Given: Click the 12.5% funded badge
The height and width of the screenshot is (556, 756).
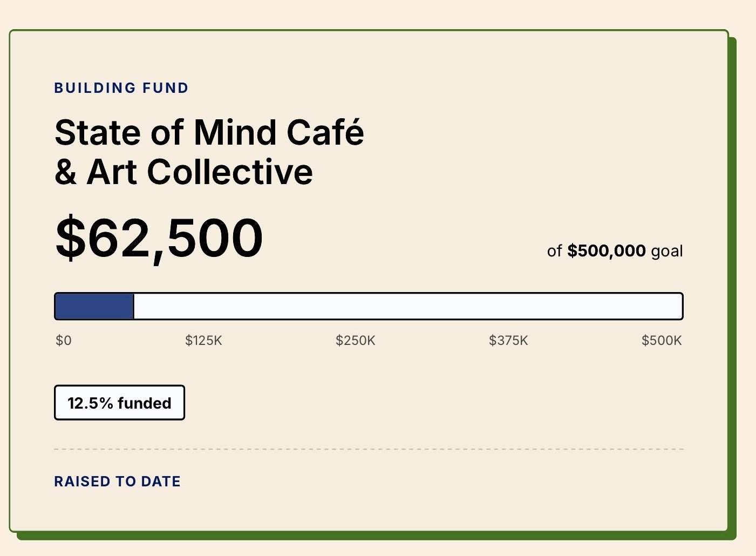Looking at the screenshot, I should pos(119,403).
